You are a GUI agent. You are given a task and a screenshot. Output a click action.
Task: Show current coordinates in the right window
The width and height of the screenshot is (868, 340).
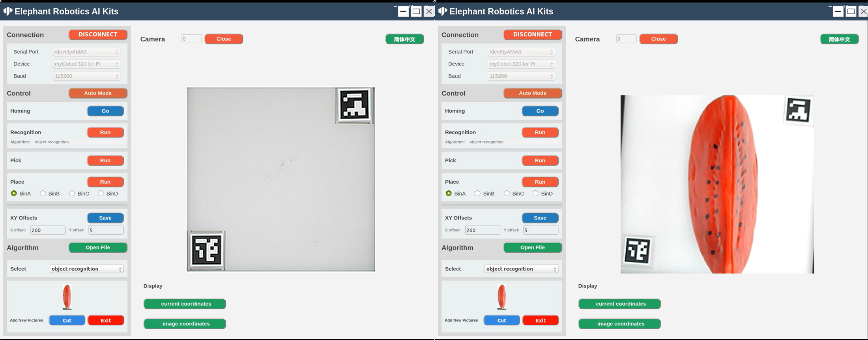point(619,304)
